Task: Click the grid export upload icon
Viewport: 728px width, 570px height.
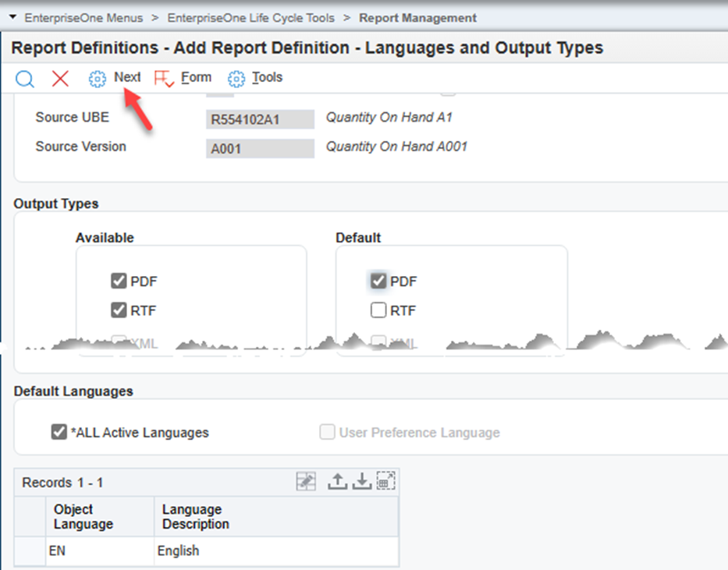Action: point(338,481)
